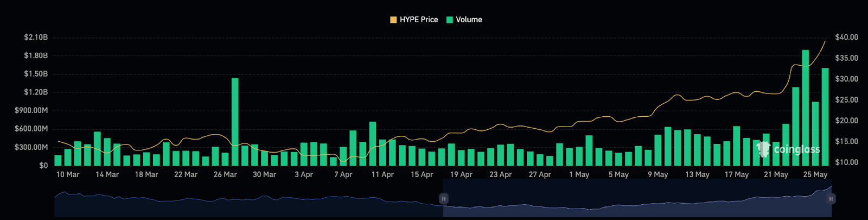Click the 13 May date label
The image size is (868, 220).
tap(697, 174)
